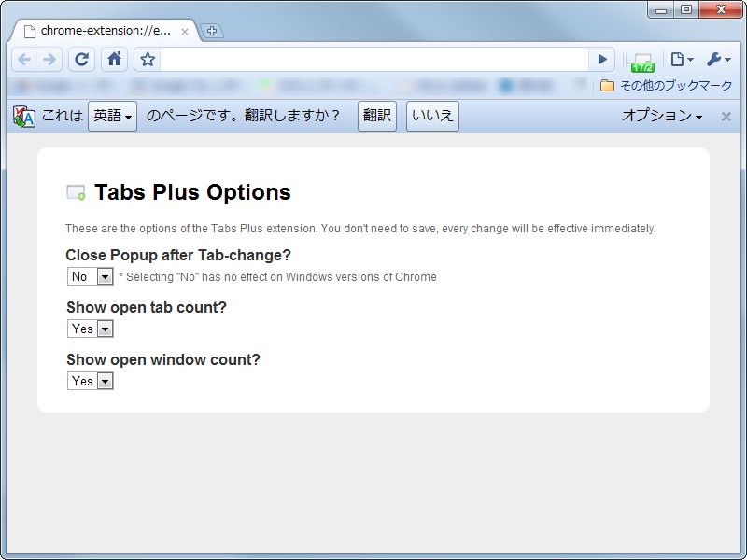Click the Tabs Plus Options heading icon
This screenshot has width=747, height=560.
tap(76, 192)
